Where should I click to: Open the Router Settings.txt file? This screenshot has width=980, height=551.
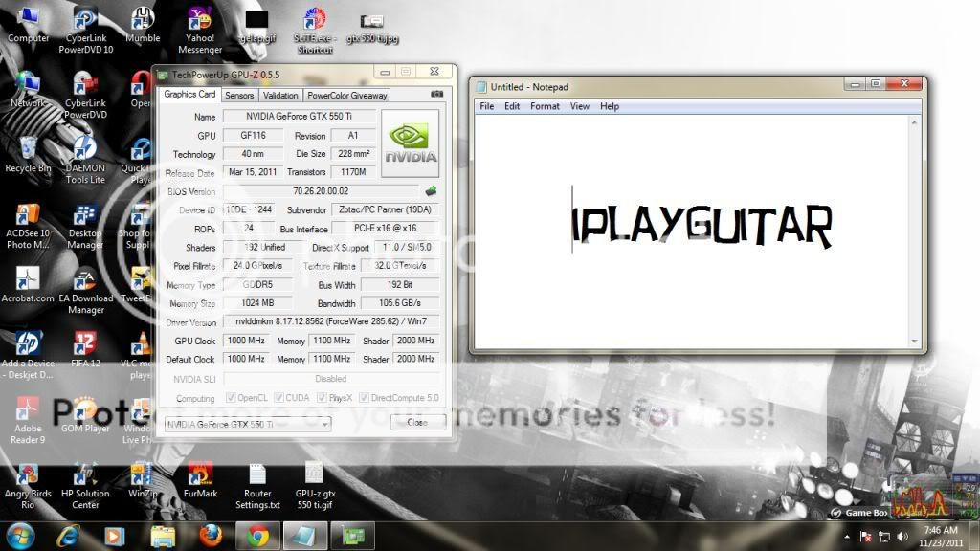[x=257, y=486]
